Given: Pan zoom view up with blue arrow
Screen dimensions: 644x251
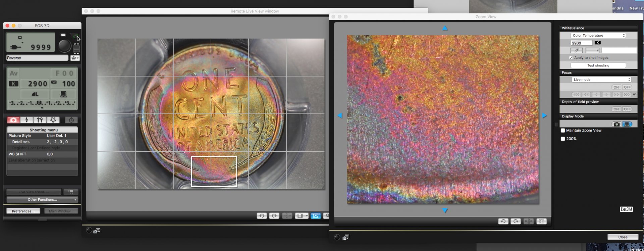Looking at the screenshot, I should pyautogui.click(x=445, y=28).
